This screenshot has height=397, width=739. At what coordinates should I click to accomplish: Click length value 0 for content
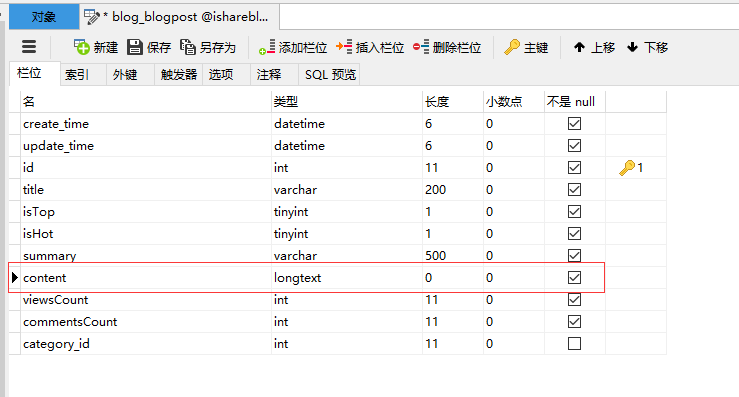coord(453,278)
